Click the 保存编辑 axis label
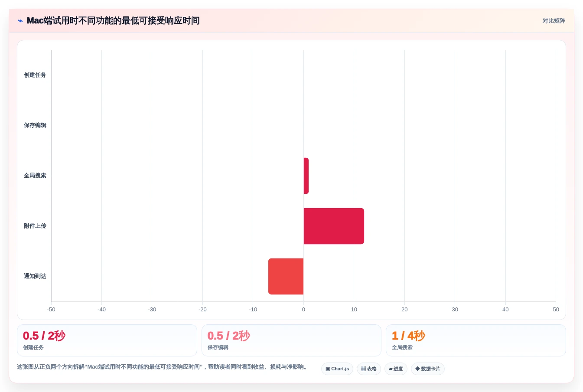583x392 pixels. (35, 125)
